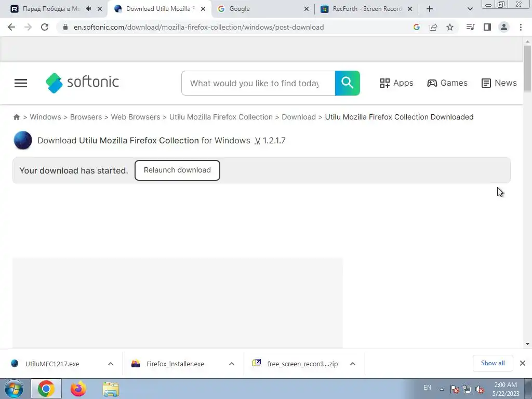Open the Apps section
This screenshot has height=399, width=532.
pos(396,83)
